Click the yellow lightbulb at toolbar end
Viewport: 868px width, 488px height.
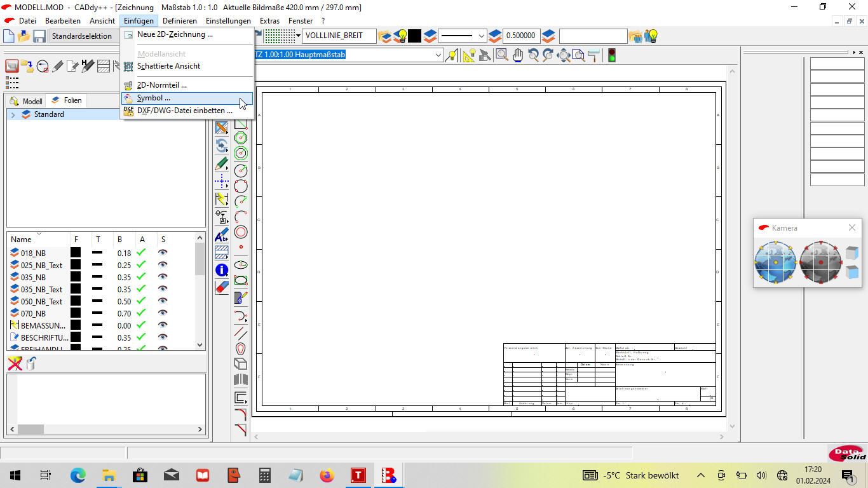tap(650, 36)
